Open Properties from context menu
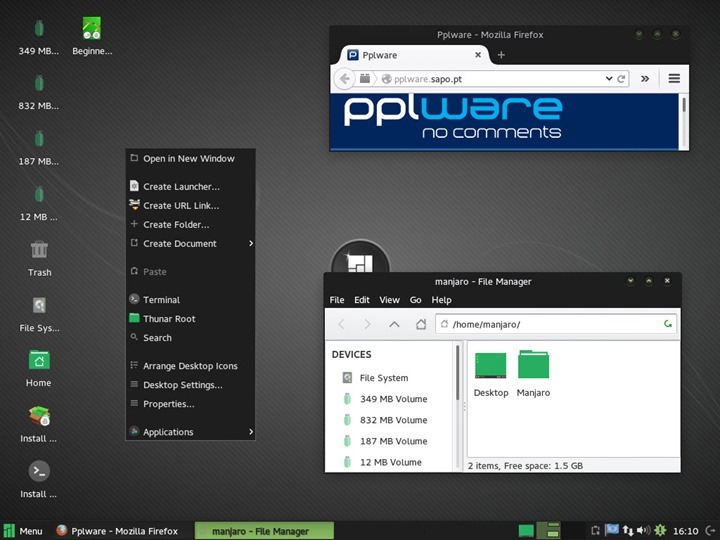The image size is (720, 540). (190, 404)
